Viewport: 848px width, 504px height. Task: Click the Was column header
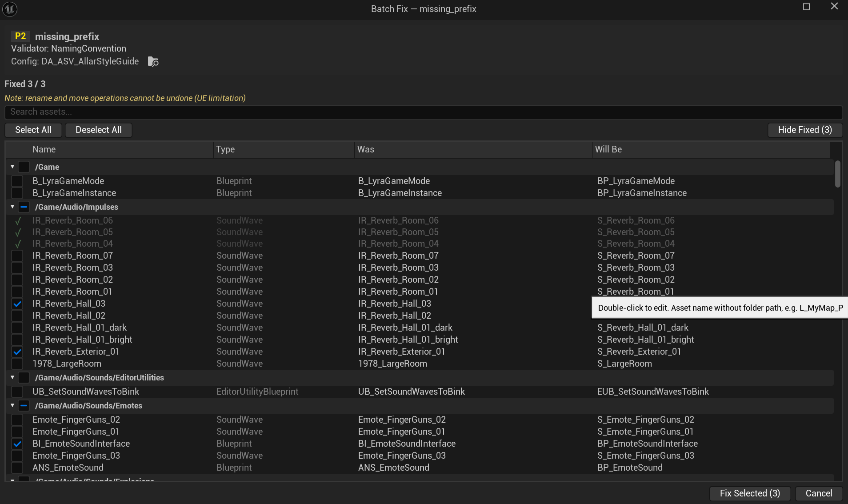click(x=474, y=149)
